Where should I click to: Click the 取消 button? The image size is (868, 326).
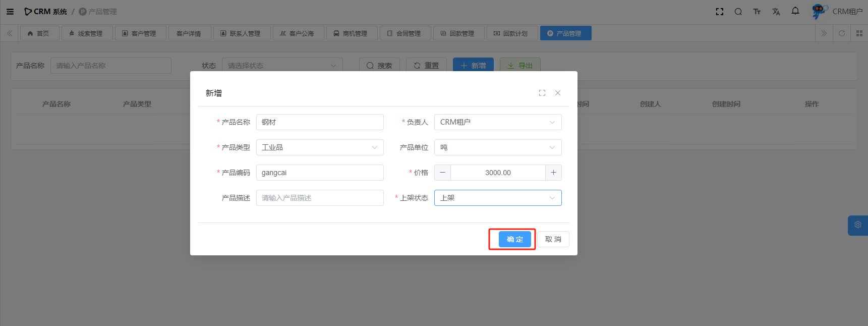point(553,239)
